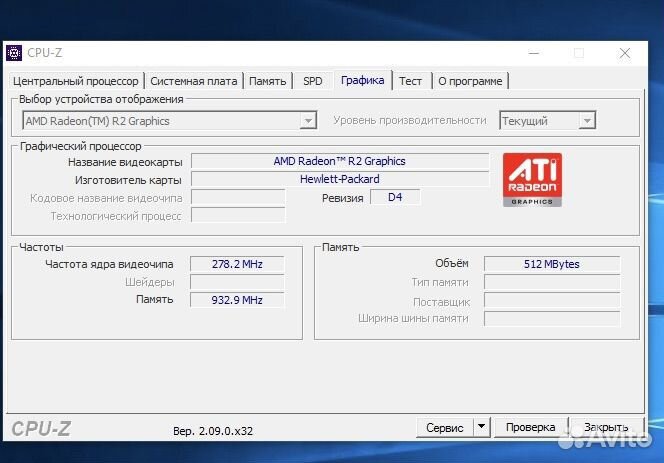
Task: Click the Hewlett-Packard manufacturer field
Action: click(x=340, y=179)
